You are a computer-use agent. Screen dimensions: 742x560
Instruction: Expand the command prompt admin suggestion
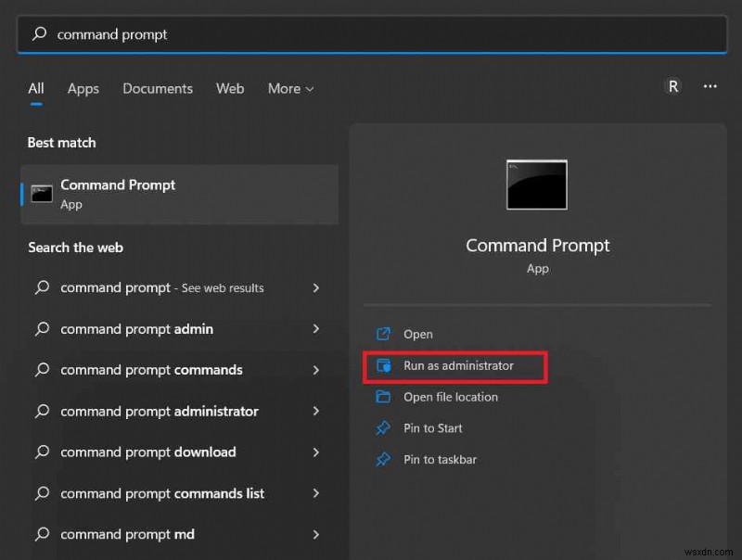pyautogui.click(x=316, y=329)
